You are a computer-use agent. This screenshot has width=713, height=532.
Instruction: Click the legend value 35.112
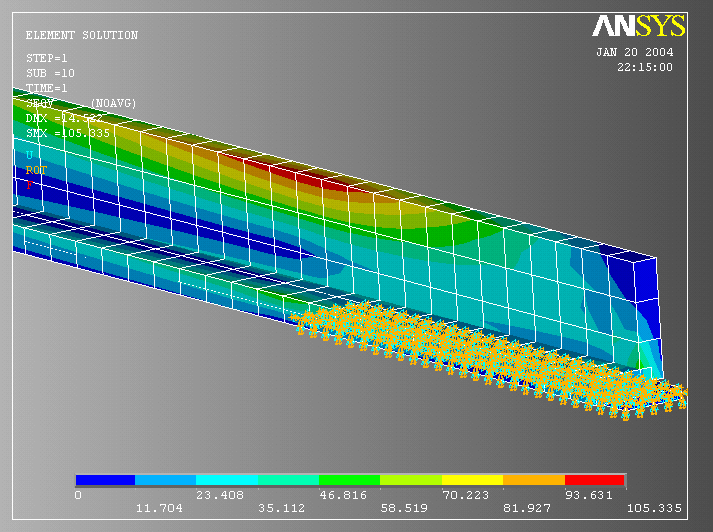click(281, 508)
